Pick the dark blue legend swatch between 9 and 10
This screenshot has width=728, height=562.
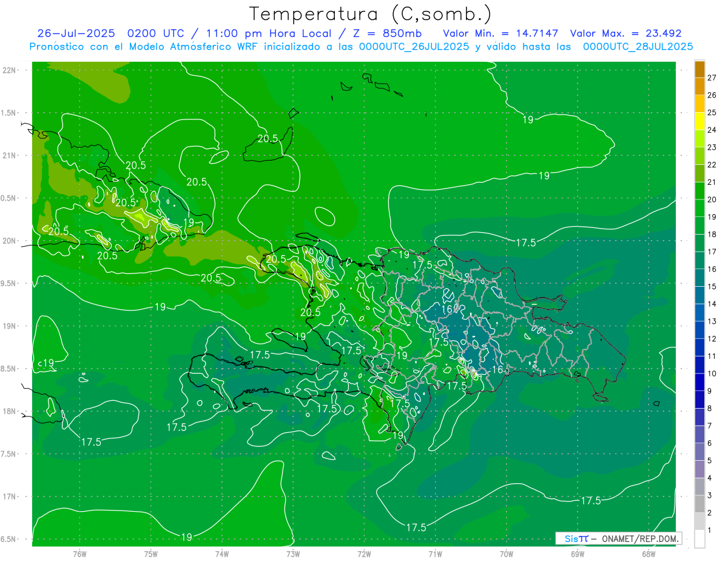click(699, 382)
